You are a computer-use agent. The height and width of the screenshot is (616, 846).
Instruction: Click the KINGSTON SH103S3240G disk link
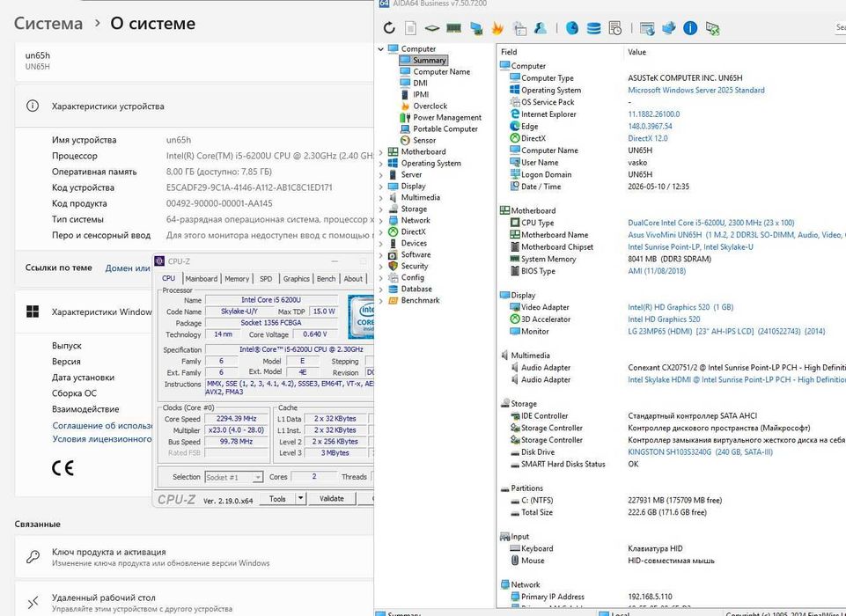700,452
